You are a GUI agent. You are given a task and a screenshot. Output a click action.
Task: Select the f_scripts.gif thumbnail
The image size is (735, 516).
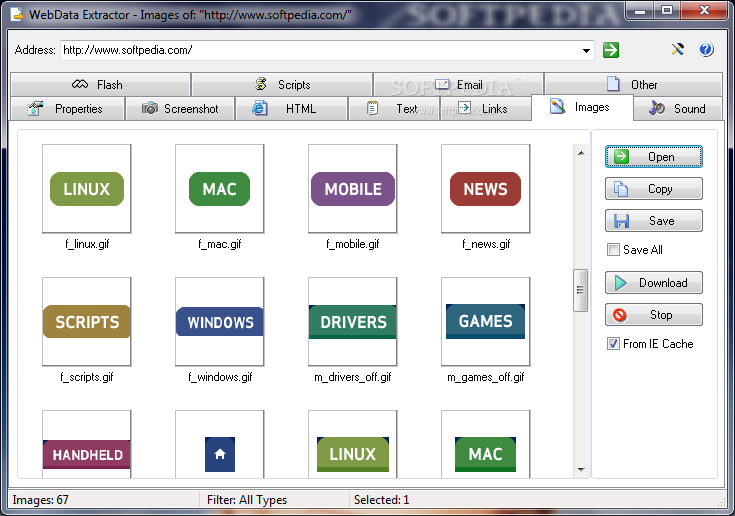[x=87, y=322]
